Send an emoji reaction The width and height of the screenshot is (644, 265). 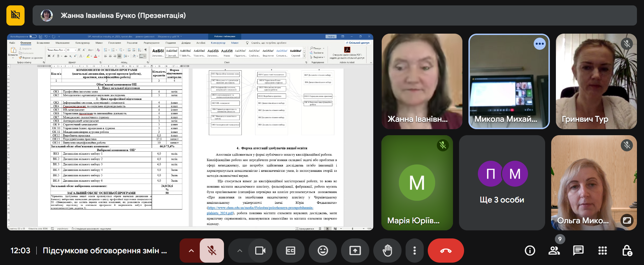pos(323,251)
